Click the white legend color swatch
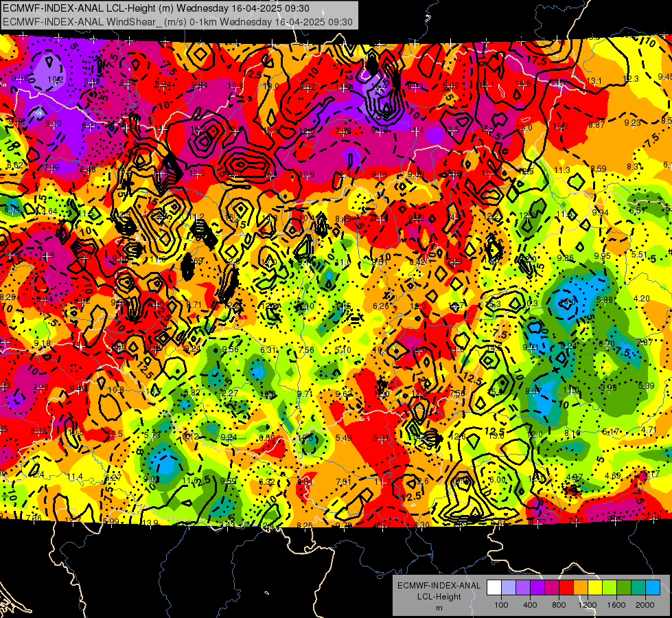The height and width of the screenshot is (618, 672). (x=494, y=587)
